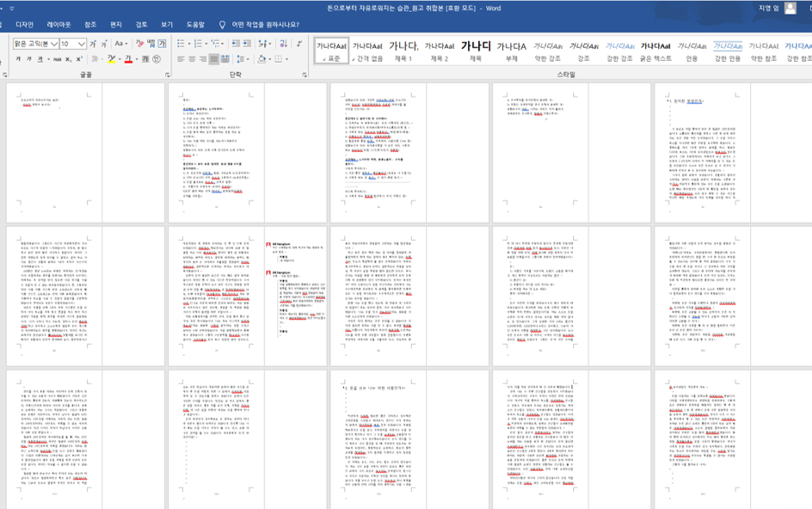The image size is (812, 509).
Task: Open the 레이아웃 ribbon tab
Action: [x=58, y=24]
